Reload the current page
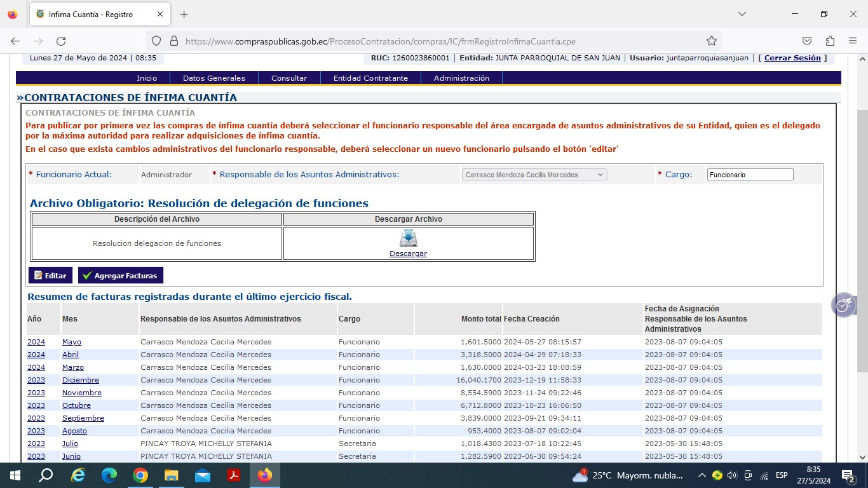The image size is (868, 488). (61, 41)
